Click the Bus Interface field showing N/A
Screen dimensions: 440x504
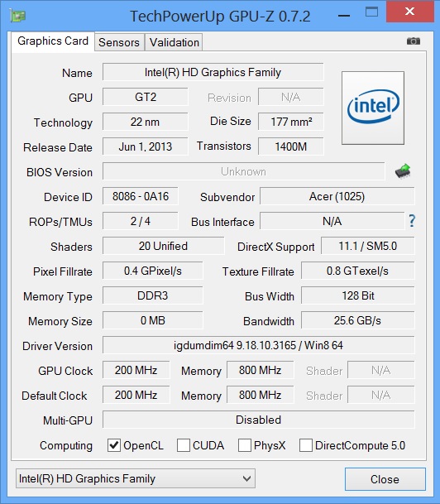tap(332, 221)
